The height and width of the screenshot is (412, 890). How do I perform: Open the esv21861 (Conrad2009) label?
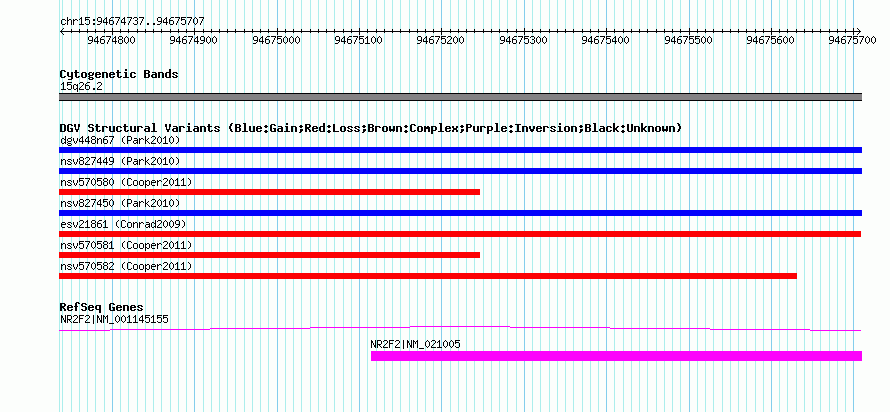[123, 224]
